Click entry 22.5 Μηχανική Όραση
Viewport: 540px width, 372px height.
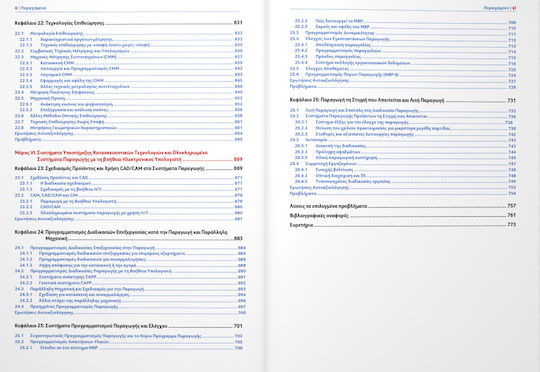pyautogui.click(x=128, y=98)
